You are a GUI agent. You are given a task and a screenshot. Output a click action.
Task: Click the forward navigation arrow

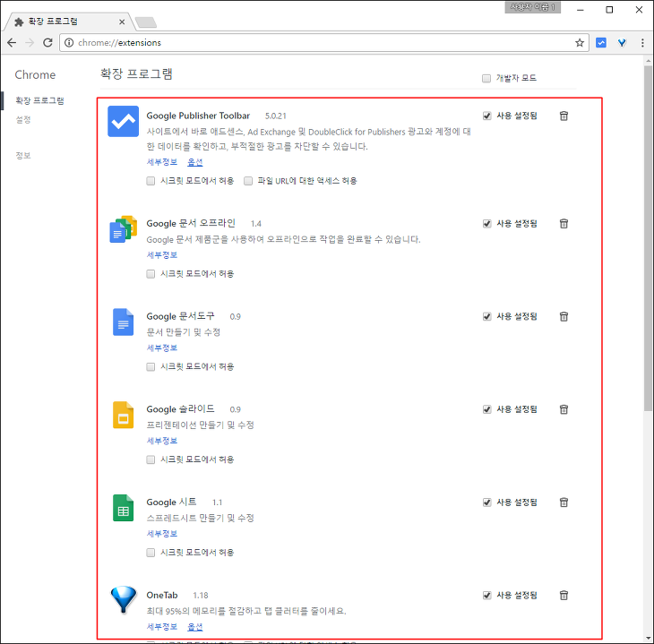tap(30, 42)
